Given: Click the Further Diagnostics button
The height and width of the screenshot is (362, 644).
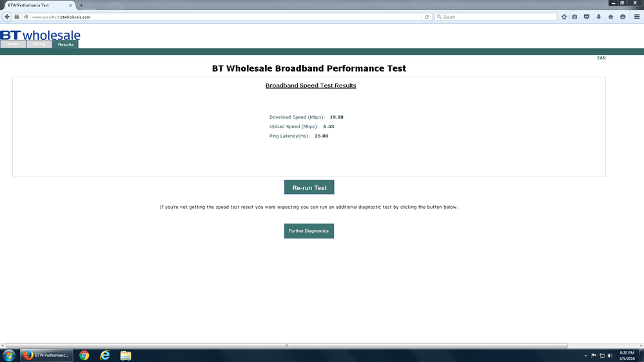Looking at the screenshot, I should tap(309, 231).
